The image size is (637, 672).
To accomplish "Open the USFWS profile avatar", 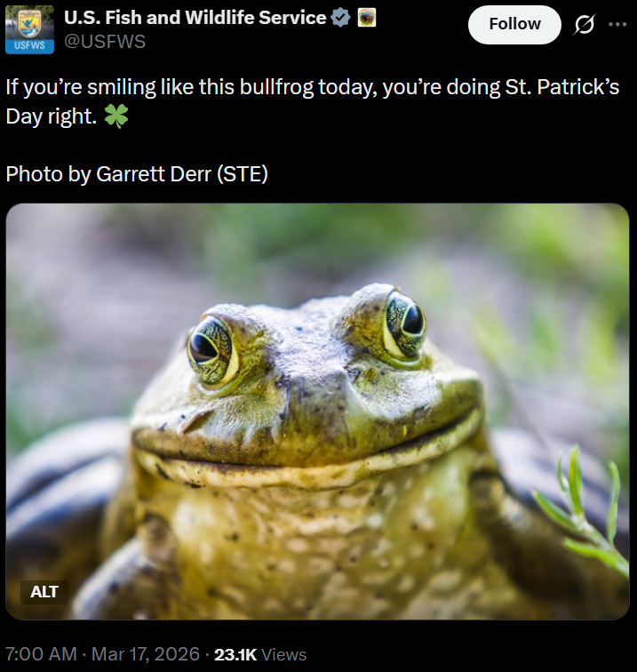I will (x=29, y=29).
